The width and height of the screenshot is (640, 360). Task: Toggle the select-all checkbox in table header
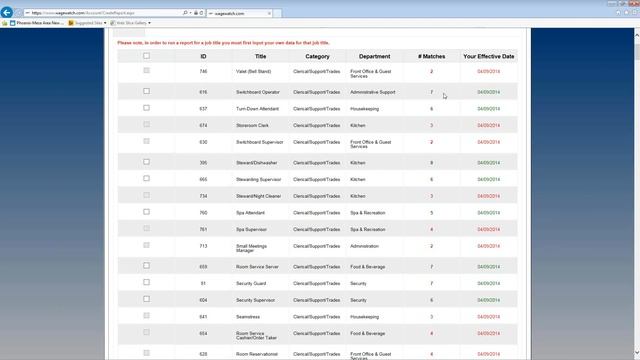click(x=147, y=56)
